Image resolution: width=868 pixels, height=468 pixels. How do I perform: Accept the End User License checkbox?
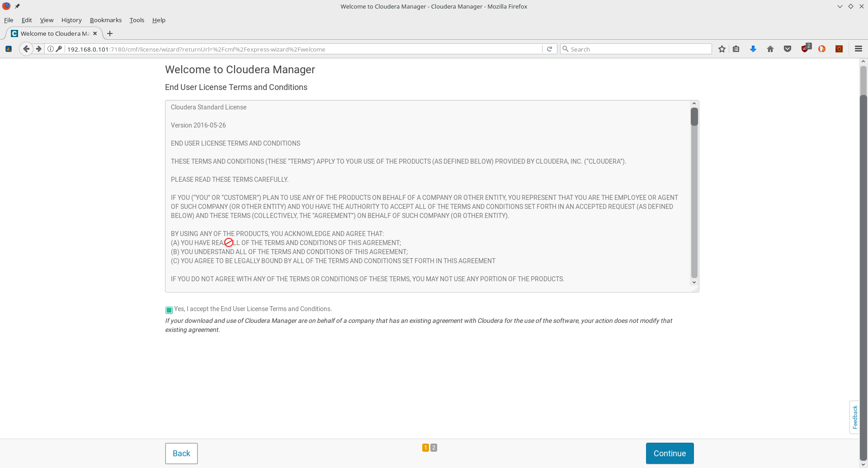pyautogui.click(x=169, y=310)
